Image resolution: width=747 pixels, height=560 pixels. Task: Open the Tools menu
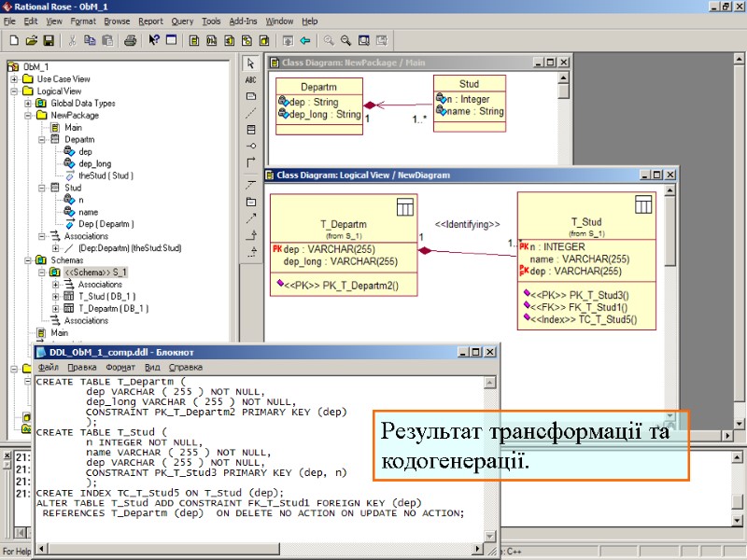pyautogui.click(x=210, y=21)
